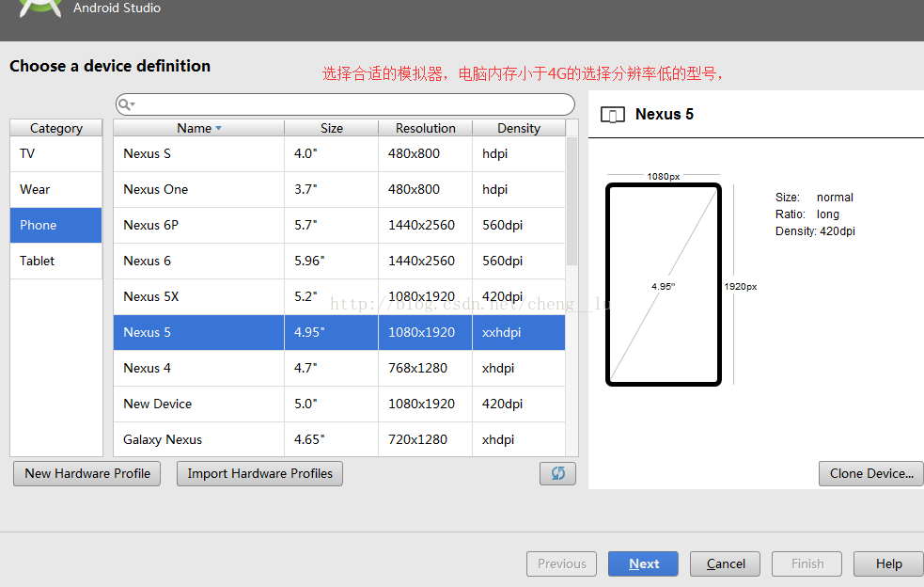Click the 768x1280 resolution cell
This screenshot has height=587, width=924.
(426, 368)
